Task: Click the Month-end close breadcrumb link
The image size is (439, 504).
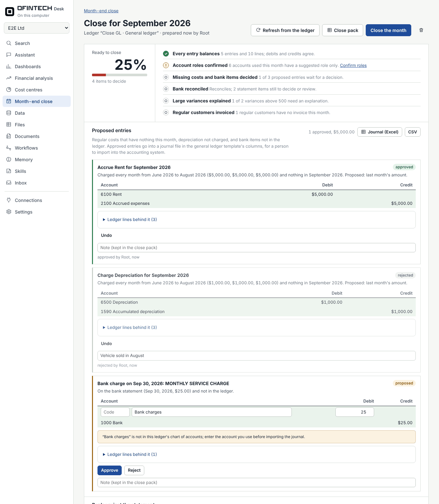Action: [101, 11]
